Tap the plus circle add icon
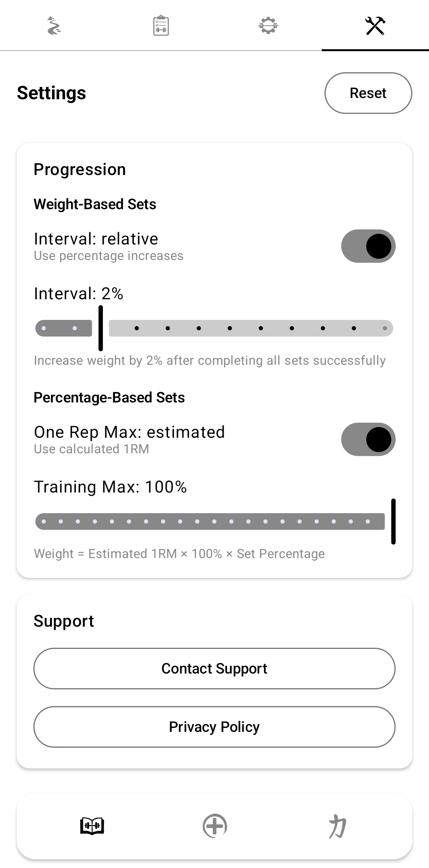 tap(214, 826)
